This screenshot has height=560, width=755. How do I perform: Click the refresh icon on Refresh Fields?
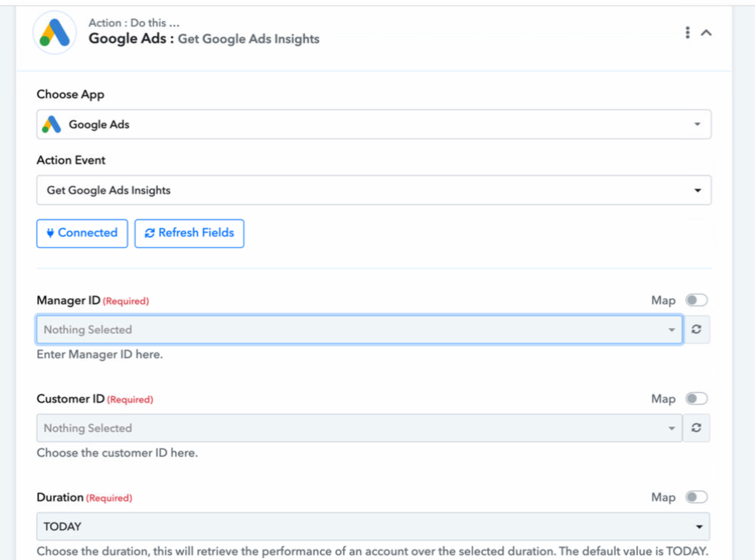click(150, 233)
